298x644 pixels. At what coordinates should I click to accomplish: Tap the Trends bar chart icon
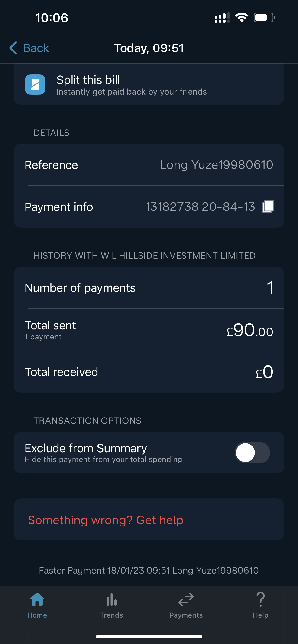(111, 599)
